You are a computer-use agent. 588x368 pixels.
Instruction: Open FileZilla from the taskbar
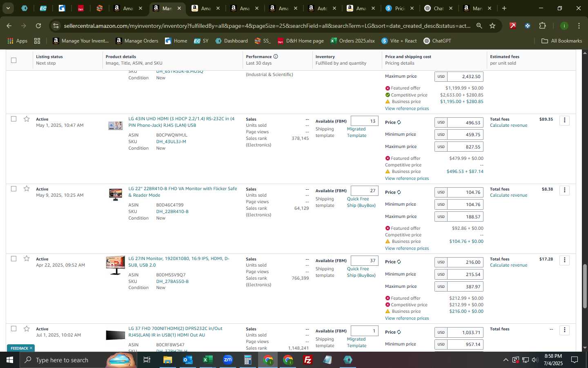[308, 360]
